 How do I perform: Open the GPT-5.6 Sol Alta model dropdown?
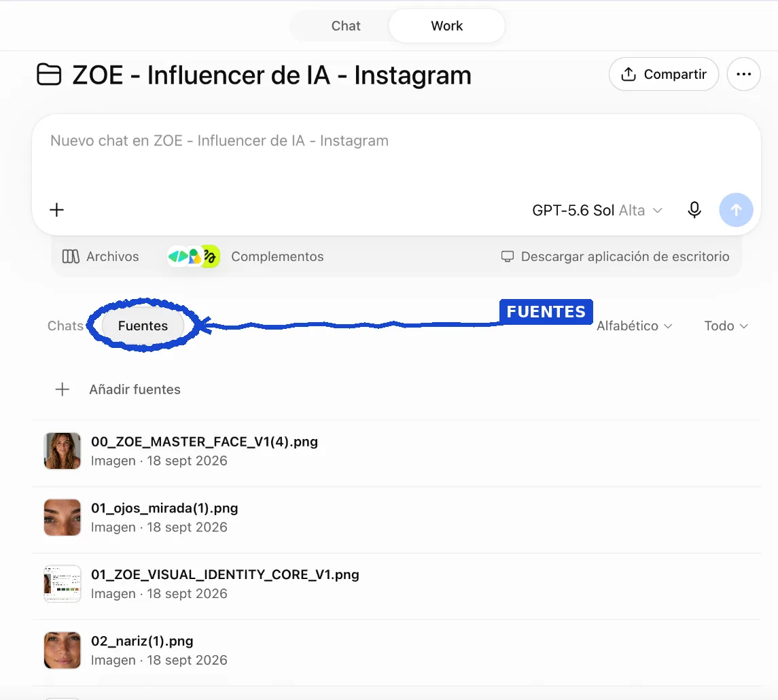(597, 211)
